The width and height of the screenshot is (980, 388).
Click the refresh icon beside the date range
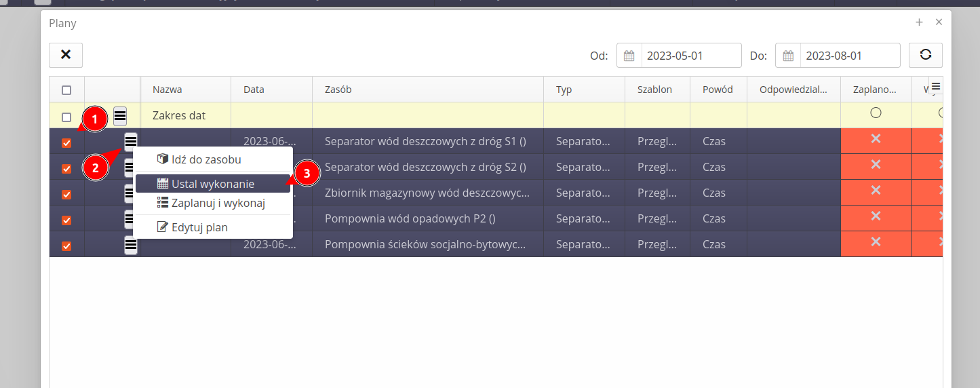coord(925,56)
